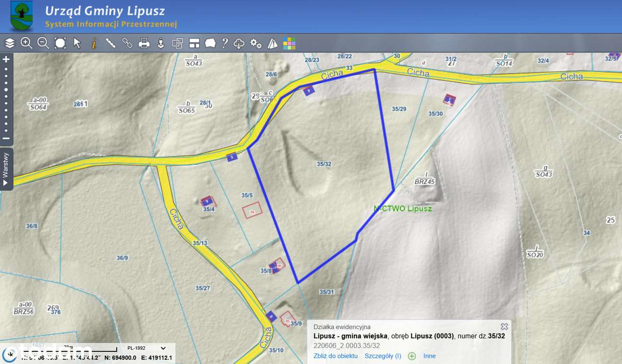Select the polygon shape tool

pos(210,43)
